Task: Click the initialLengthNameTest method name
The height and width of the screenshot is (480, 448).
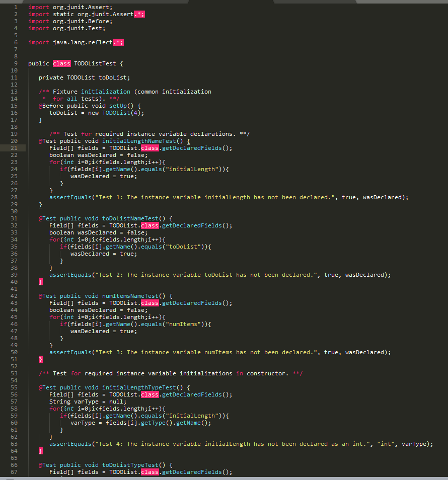Action: pos(139,140)
